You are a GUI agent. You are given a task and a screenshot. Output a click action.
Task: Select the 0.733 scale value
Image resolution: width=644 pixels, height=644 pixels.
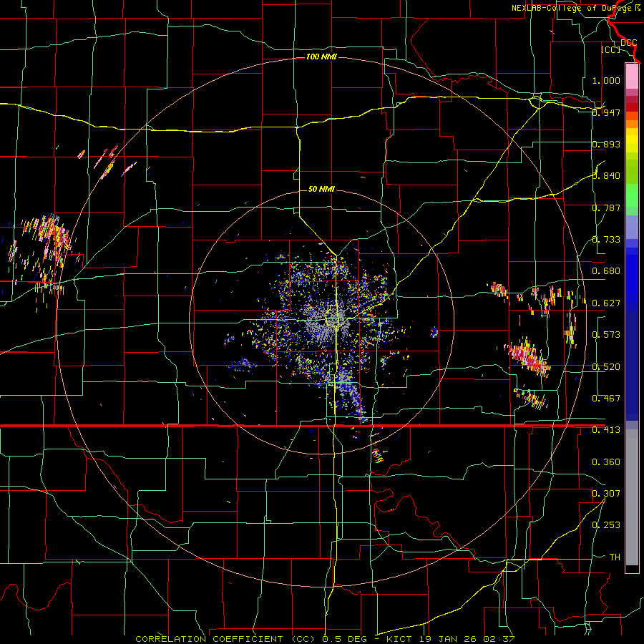pyautogui.click(x=606, y=240)
